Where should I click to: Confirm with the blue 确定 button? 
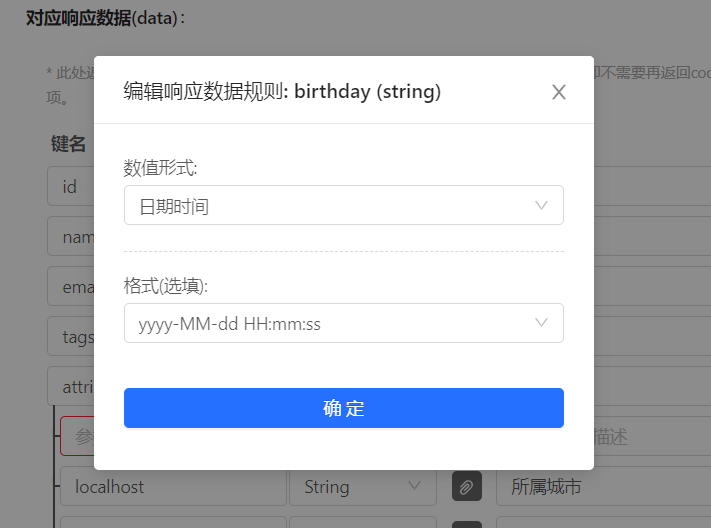tap(344, 408)
